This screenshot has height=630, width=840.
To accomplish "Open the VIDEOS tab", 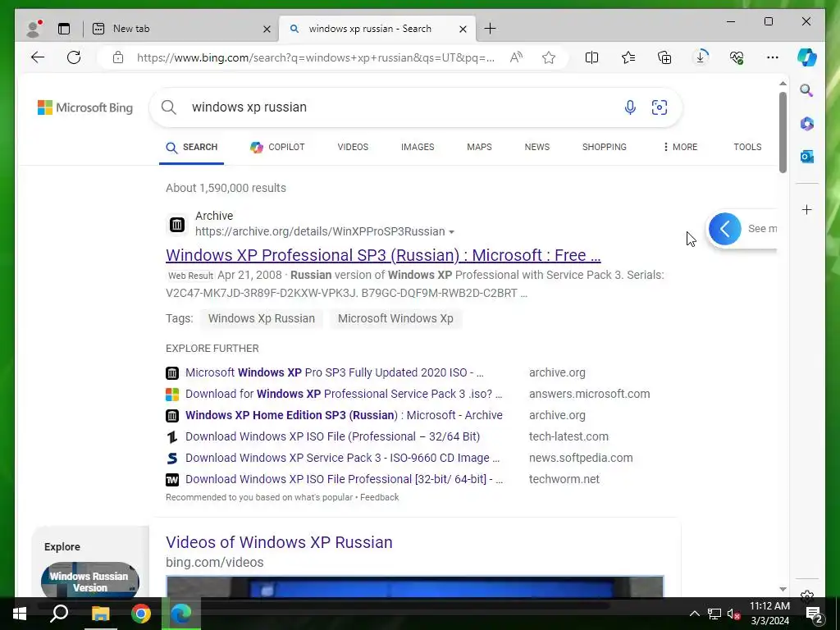I will [x=353, y=147].
